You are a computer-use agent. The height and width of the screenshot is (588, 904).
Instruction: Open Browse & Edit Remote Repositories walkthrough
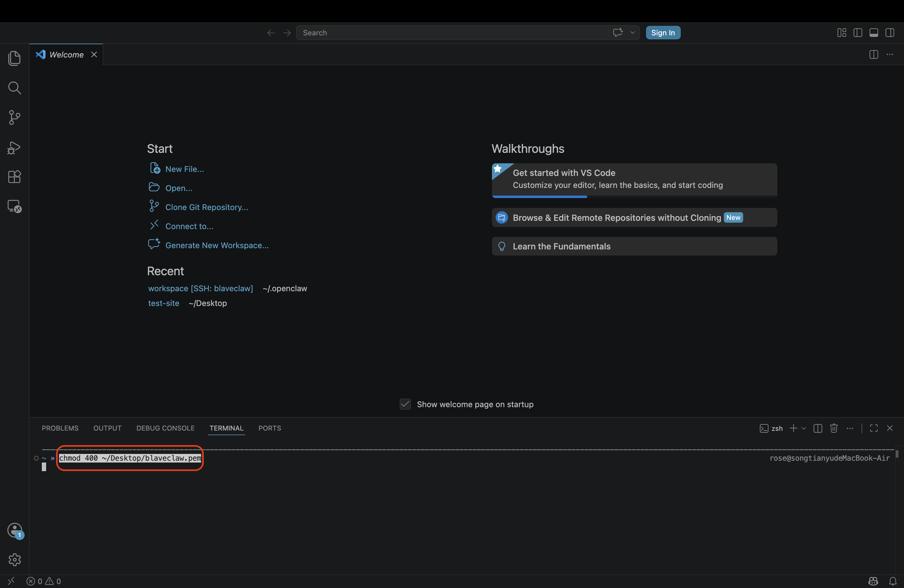pyautogui.click(x=634, y=217)
